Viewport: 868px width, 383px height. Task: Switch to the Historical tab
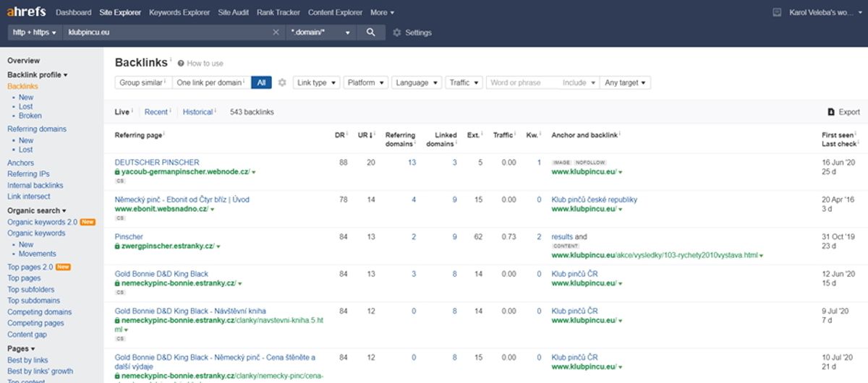pyautogui.click(x=197, y=112)
